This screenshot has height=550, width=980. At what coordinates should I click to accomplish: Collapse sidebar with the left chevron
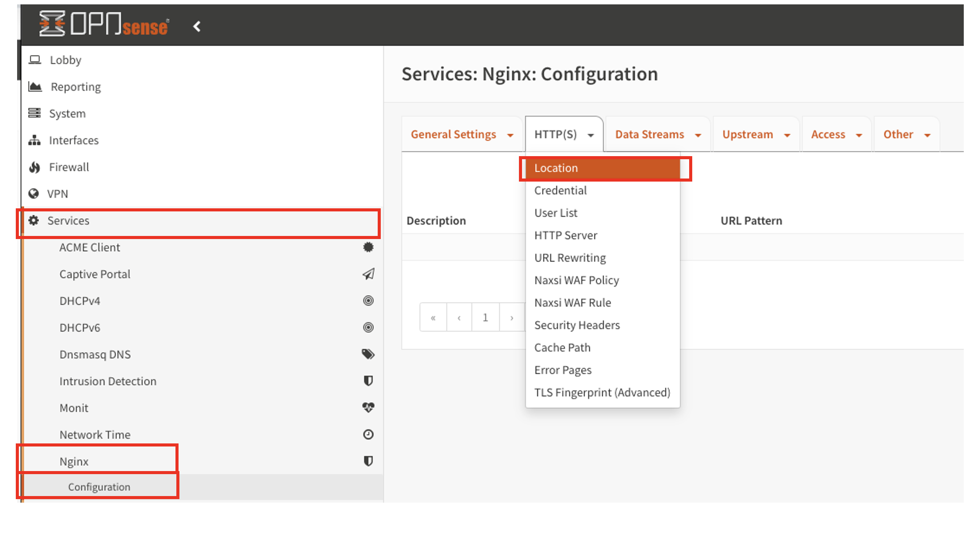(x=197, y=27)
